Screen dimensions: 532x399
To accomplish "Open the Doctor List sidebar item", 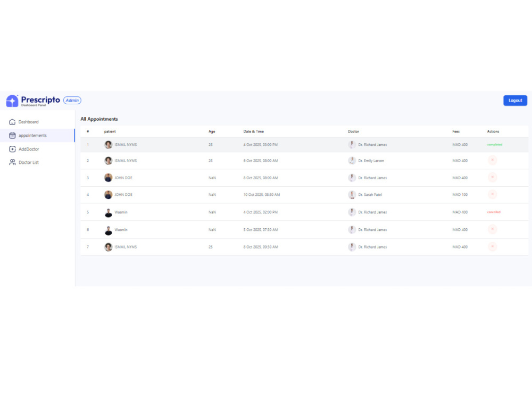I will click(37, 162).
